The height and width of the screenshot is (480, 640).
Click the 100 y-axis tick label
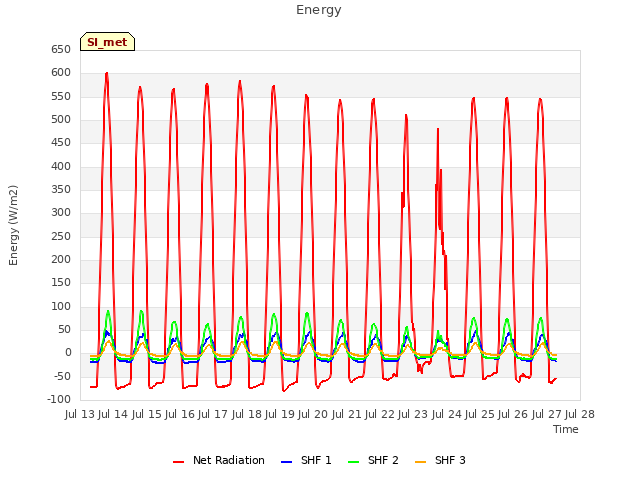[x=61, y=307]
